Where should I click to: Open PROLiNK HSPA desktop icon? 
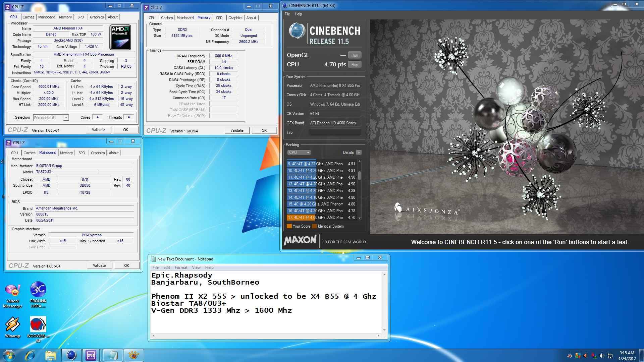38,295
